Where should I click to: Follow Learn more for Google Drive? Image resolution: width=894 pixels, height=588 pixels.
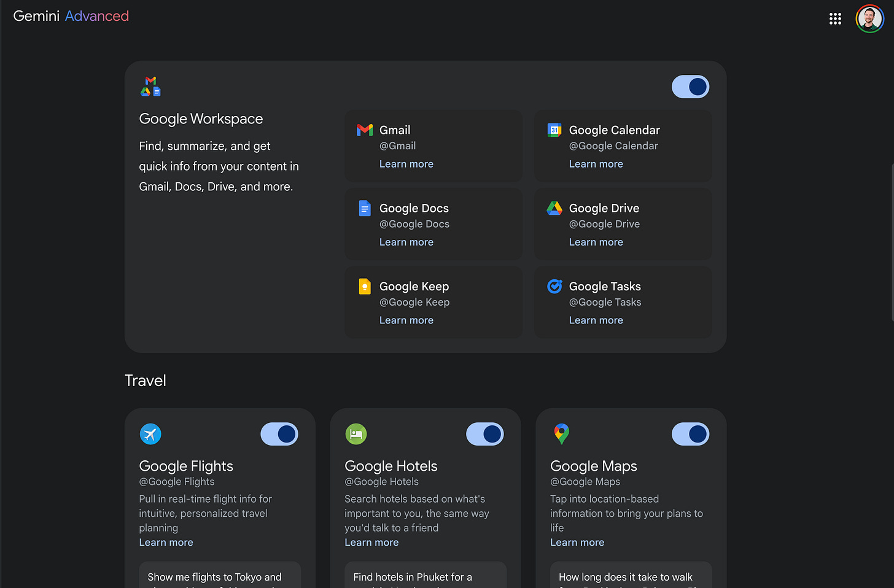[596, 242]
